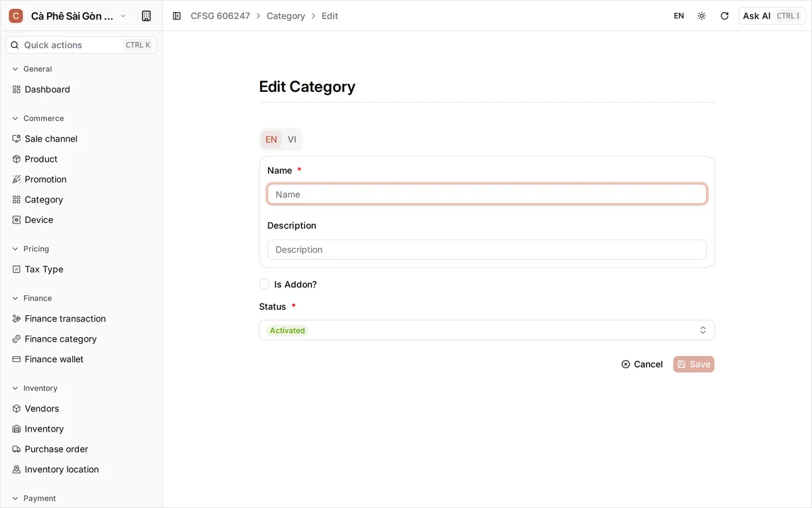Viewport: 812px width, 508px height.
Task: Open Inventory location page
Action: [61, 469]
